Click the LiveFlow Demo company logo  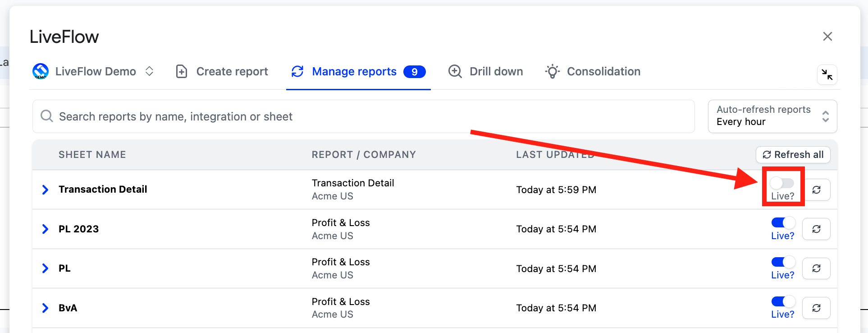(41, 71)
